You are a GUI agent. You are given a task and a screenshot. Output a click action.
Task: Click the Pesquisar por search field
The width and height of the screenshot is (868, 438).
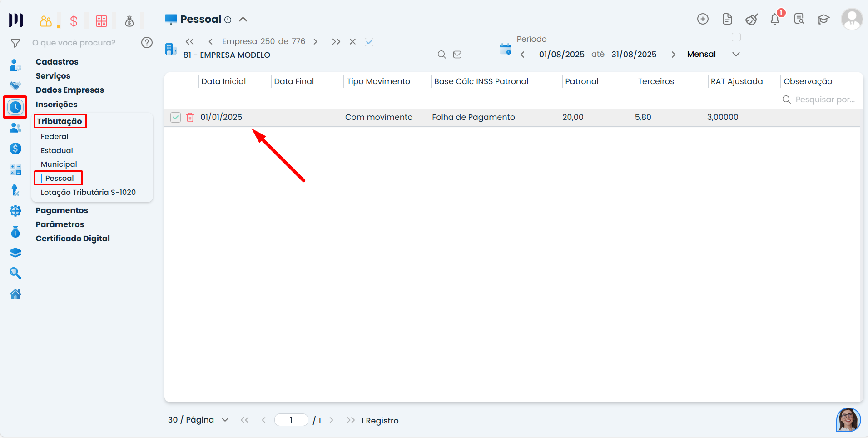pyautogui.click(x=824, y=100)
